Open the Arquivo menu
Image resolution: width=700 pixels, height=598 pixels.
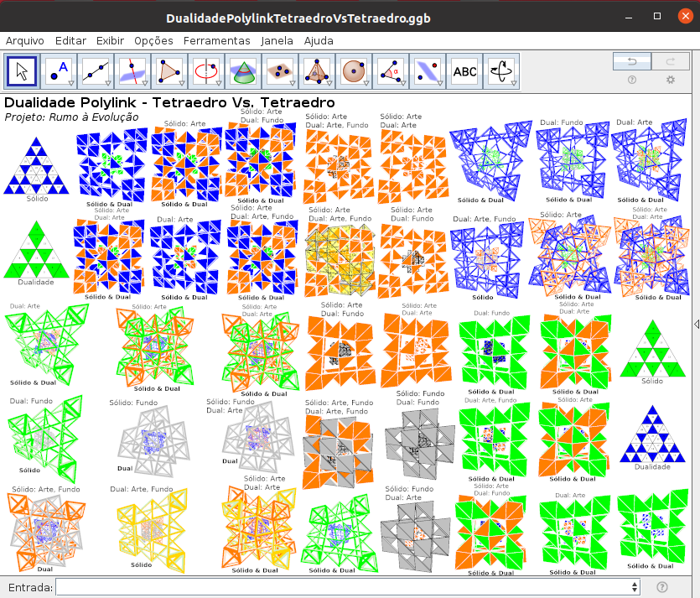point(25,40)
